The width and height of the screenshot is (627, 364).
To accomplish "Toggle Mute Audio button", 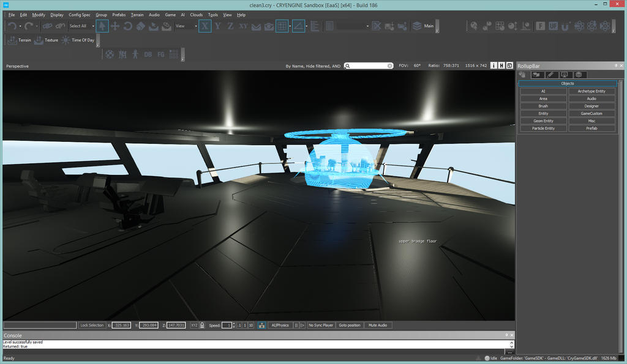I will point(377,325).
